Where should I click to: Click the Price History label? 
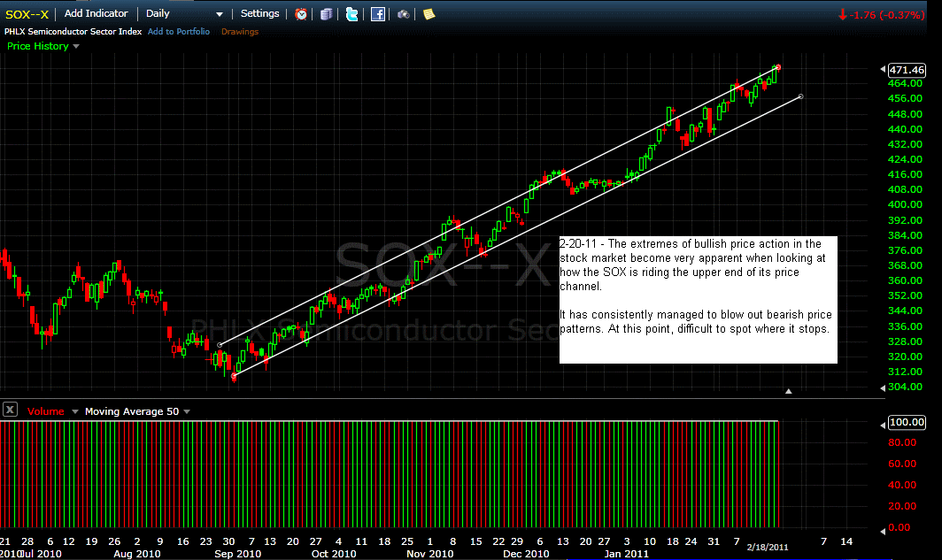pyautogui.click(x=38, y=46)
